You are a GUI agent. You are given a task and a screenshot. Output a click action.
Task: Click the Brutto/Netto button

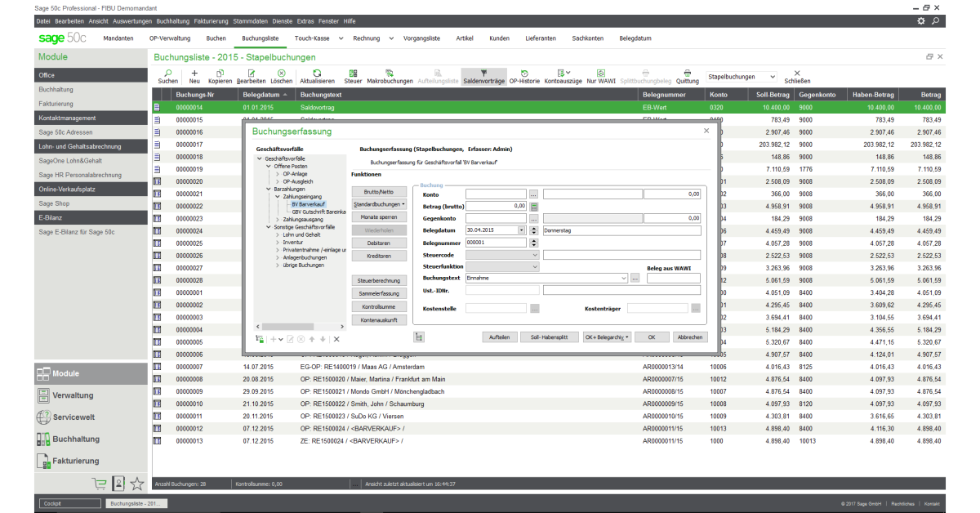[378, 190]
